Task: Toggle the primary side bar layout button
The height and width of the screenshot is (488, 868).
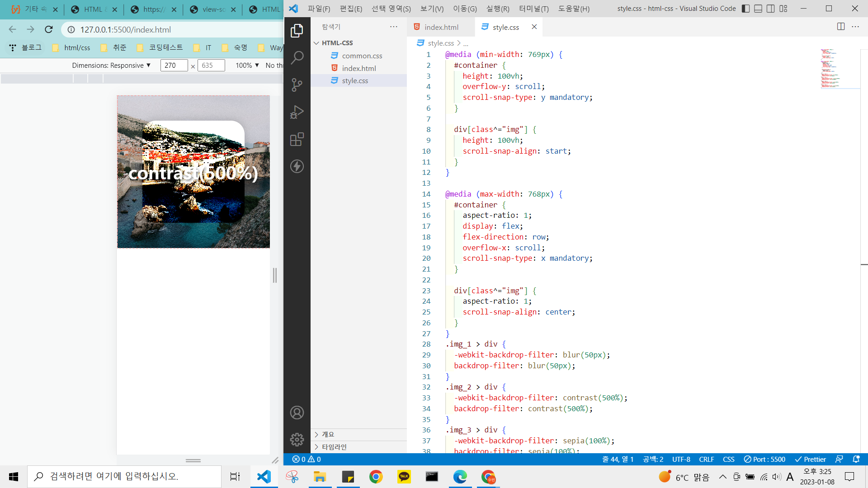Action: [746, 9]
